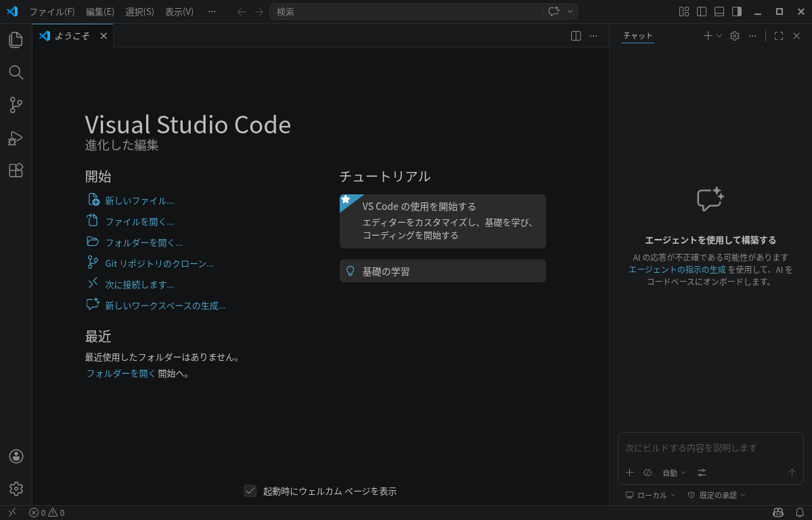Expand the 既定の承認 dropdown
Viewport: 812px width, 520px height.
[x=717, y=495]
